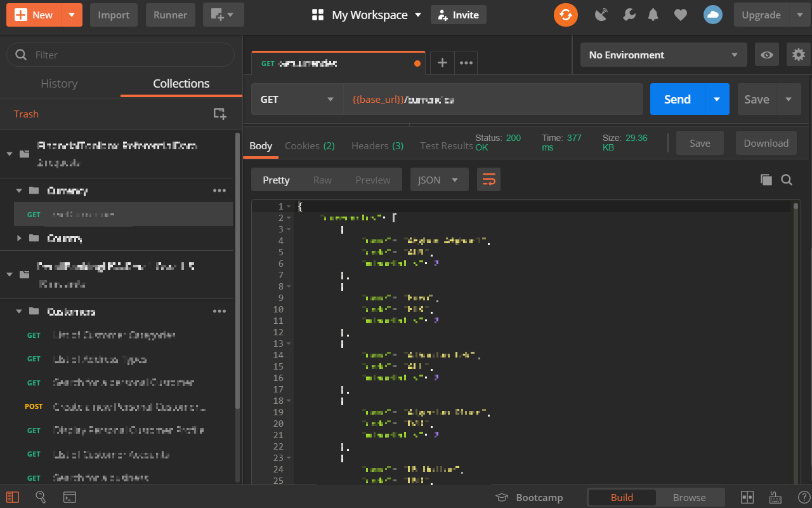This screenshot has height=508, width=812.
Task: Open Find and Replace in the status bar
Action: 41,497
